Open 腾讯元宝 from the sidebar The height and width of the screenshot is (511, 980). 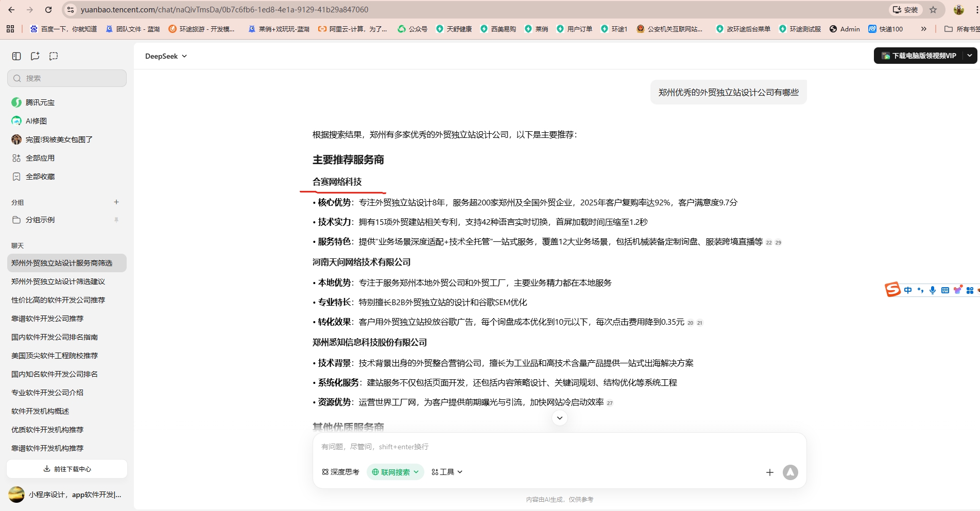pyautogui.click(x=39, y=102)
